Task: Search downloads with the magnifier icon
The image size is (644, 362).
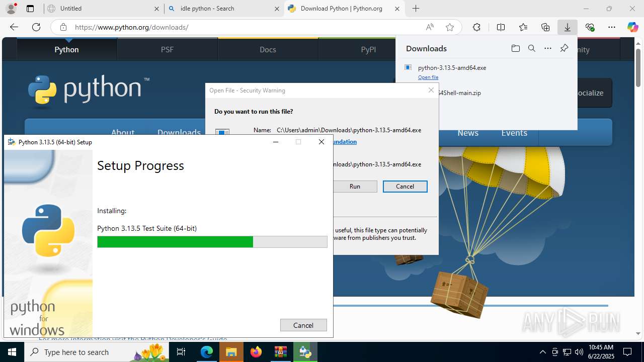Action: point(531,48)
